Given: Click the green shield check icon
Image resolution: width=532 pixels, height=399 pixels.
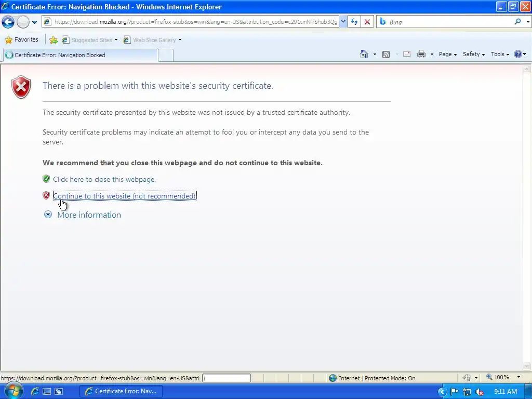Looking at the screenshot, I should point(46,179).
